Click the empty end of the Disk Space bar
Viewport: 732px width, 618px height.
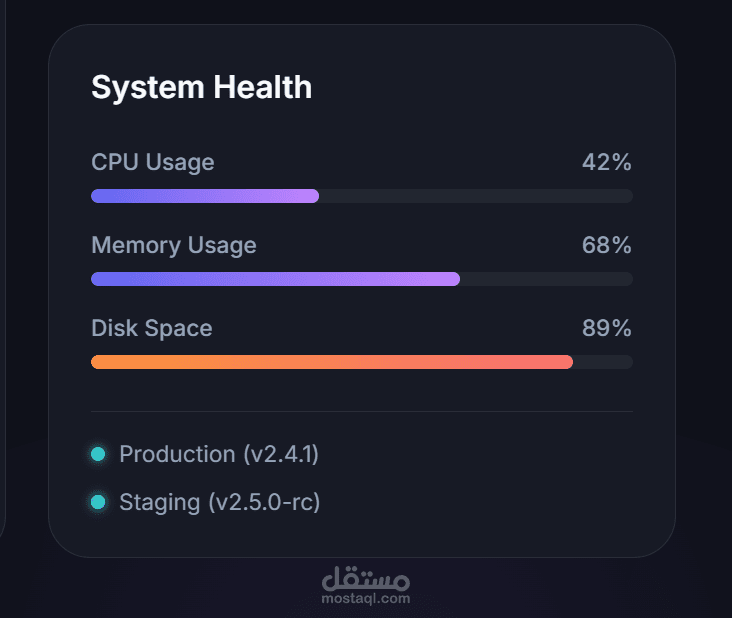pyautogui.click(x=603, y=362)
